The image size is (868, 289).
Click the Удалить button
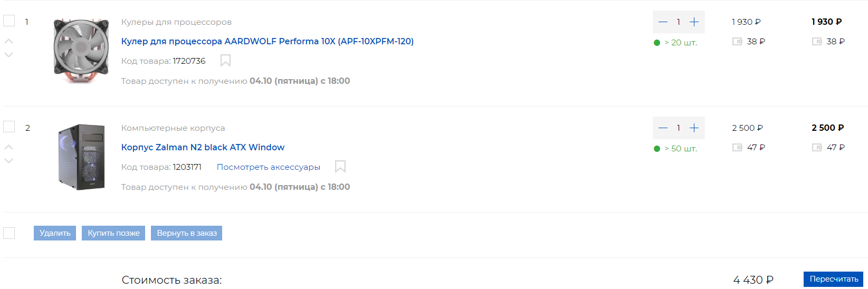pos(55,233)
